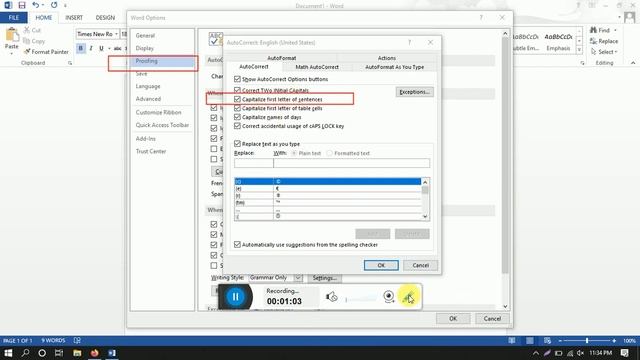The height and width of the screenshot is (360, 640).
Task: Click the Copy icon in the ribbon
Action: pyautogui.click(x=27, y=41)
